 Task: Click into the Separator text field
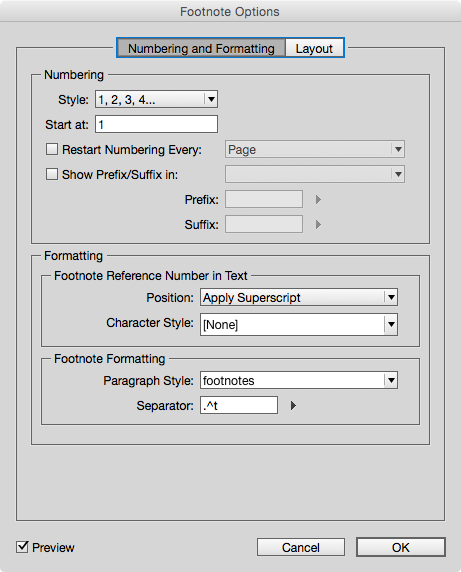239,405
